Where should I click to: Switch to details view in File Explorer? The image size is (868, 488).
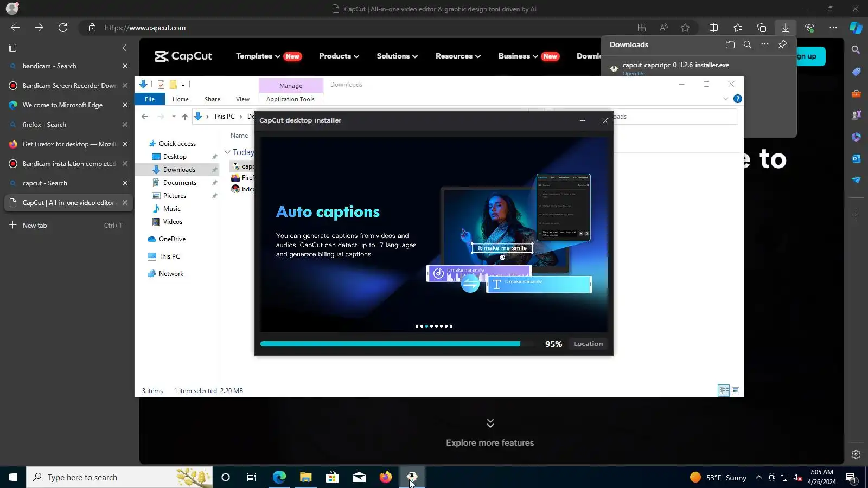[724, 390]
